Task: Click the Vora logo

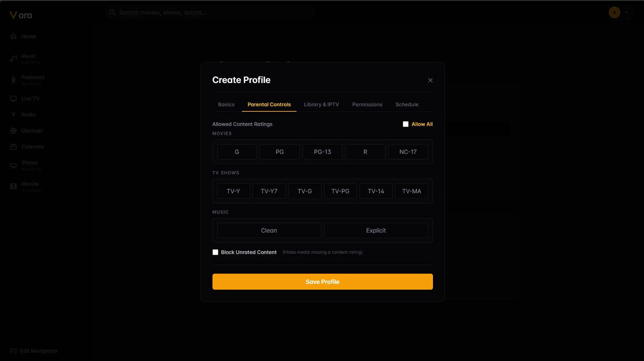Action: [x=21, y=15]
